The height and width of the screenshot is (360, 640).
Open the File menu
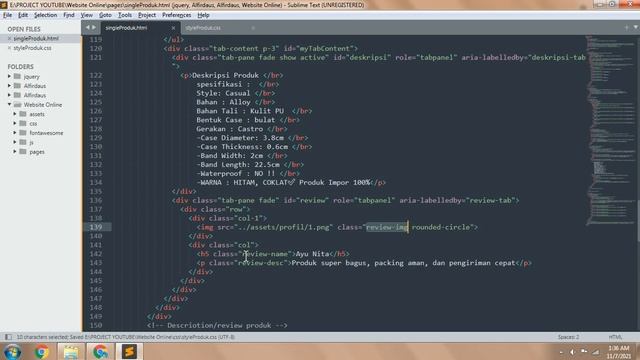[x=7, y=15]
